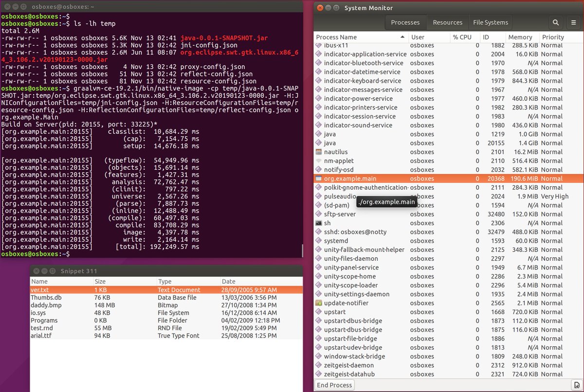This screenshot has height=392, width=584.
Task: Select the sshd: osboxes@notty process
Action: click(x=448, y=232)
